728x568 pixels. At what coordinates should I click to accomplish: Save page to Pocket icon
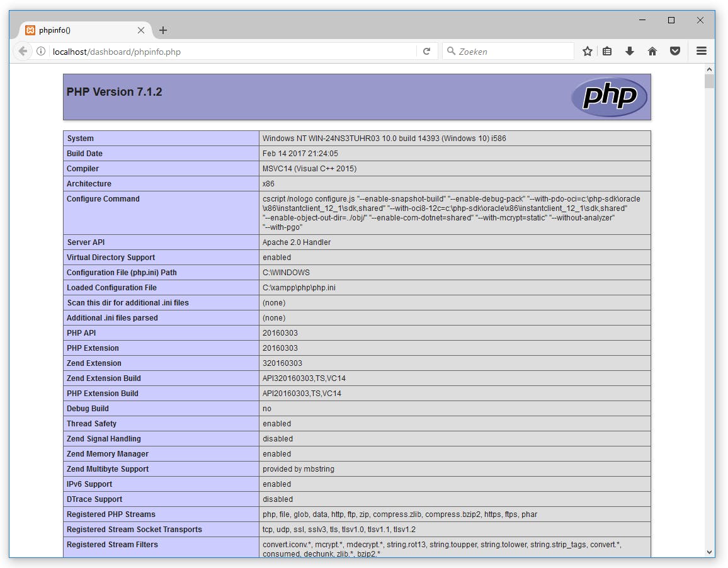pyautogui.click(x=675, y=51)
